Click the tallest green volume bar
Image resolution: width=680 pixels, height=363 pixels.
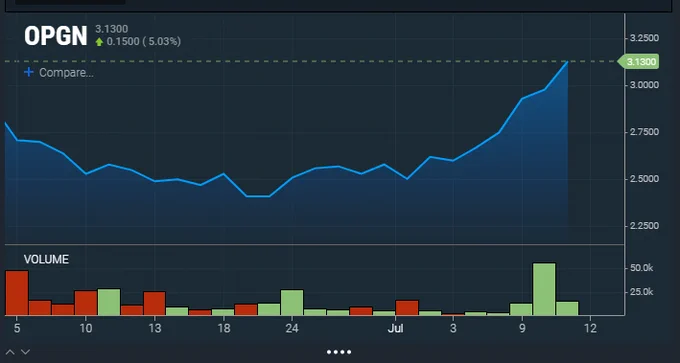(544, 289)
